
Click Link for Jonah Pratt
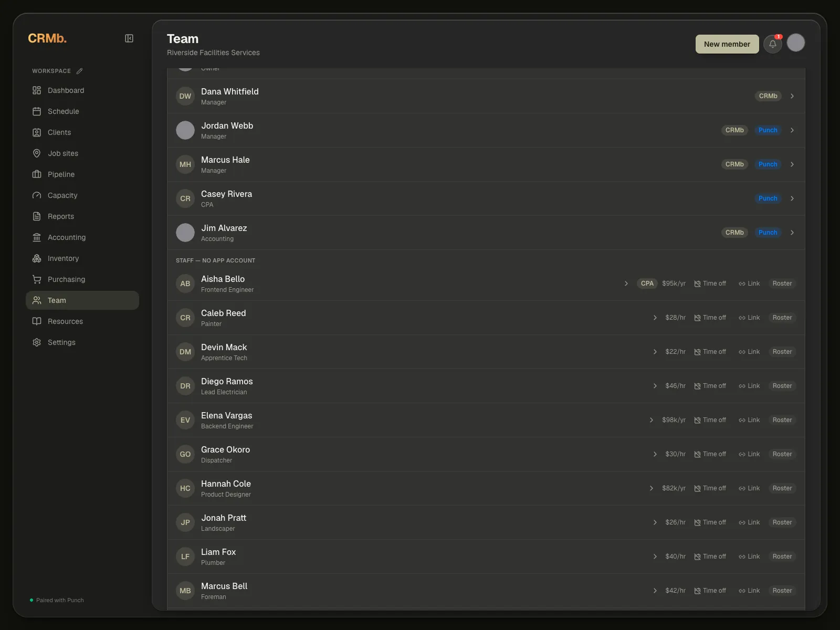[749, 522]
